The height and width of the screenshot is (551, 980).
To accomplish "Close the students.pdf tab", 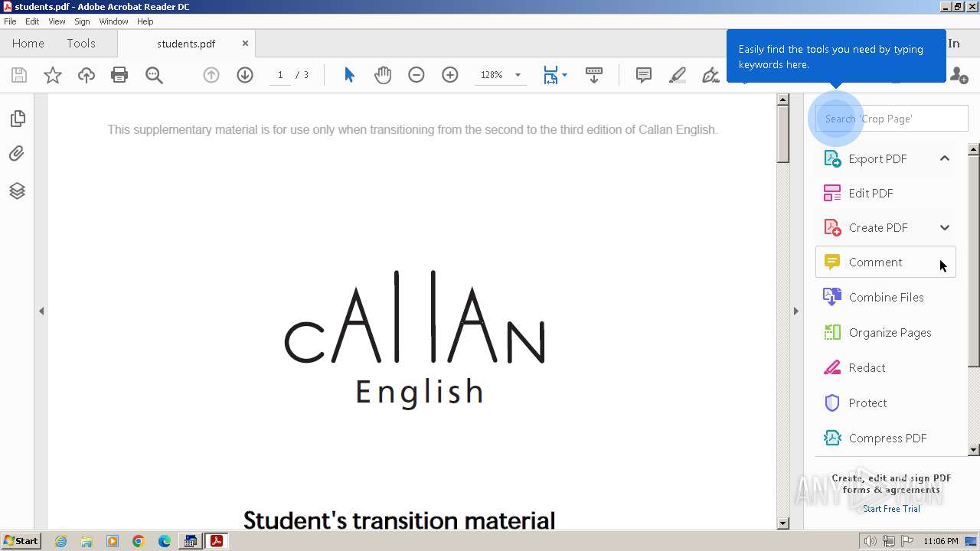I will 245,44.
